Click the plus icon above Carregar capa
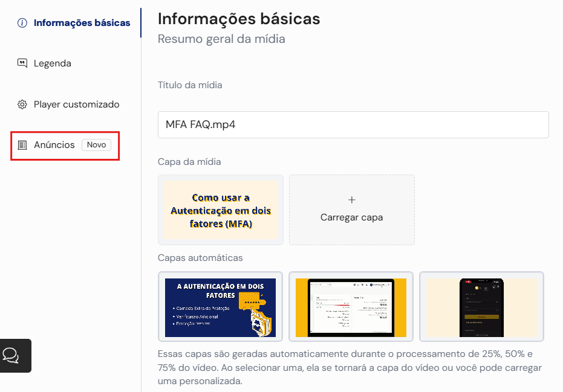 tap(352, 200)
